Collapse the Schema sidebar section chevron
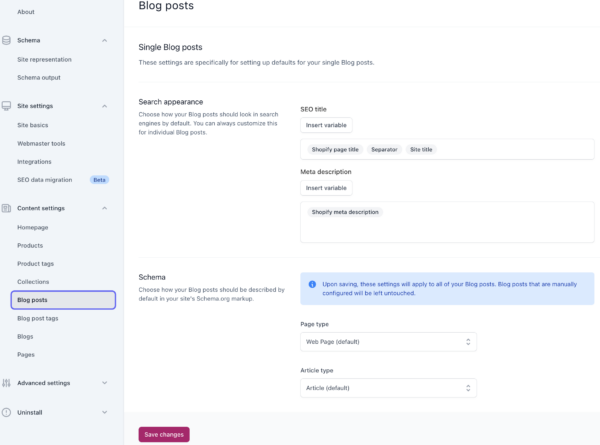The height and width of the screenshot is (445, 600). point(105,40)
